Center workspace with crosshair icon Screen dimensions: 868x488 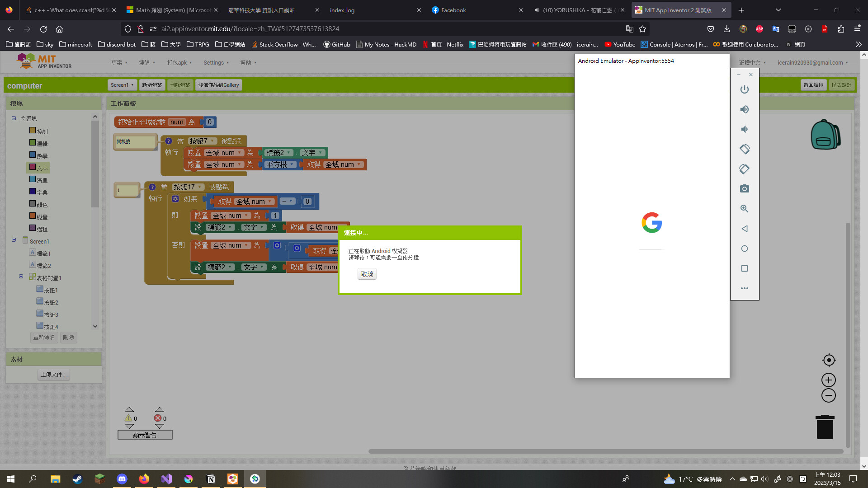[x=829, y=360]
